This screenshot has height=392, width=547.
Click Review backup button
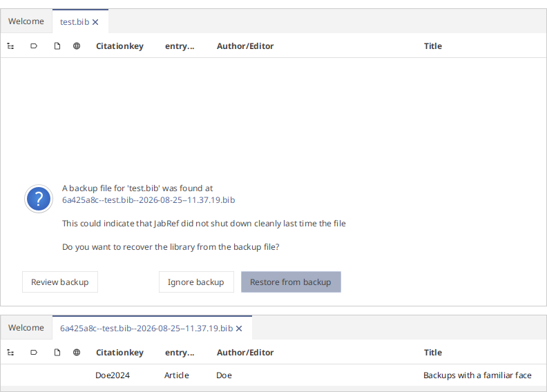[60, 282]
